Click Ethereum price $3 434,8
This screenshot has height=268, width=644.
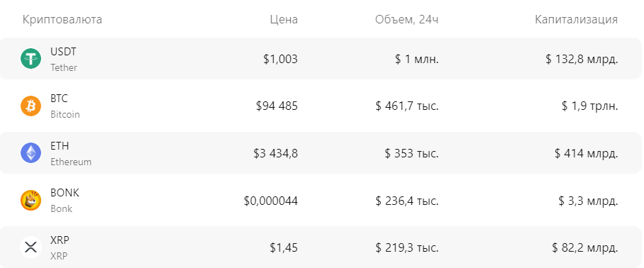276,153
